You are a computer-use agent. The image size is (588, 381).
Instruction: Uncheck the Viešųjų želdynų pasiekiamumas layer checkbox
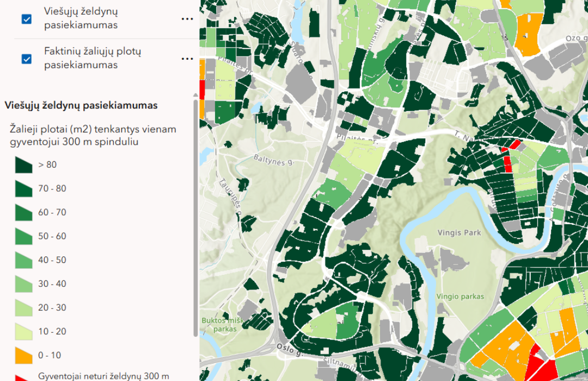click(x=26, y=19)
